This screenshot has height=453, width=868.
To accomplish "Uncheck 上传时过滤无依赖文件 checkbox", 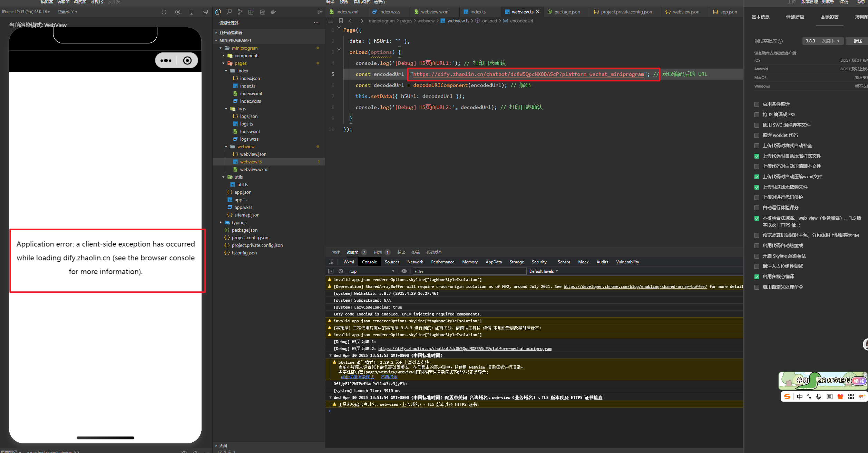I will pos(757,187).
